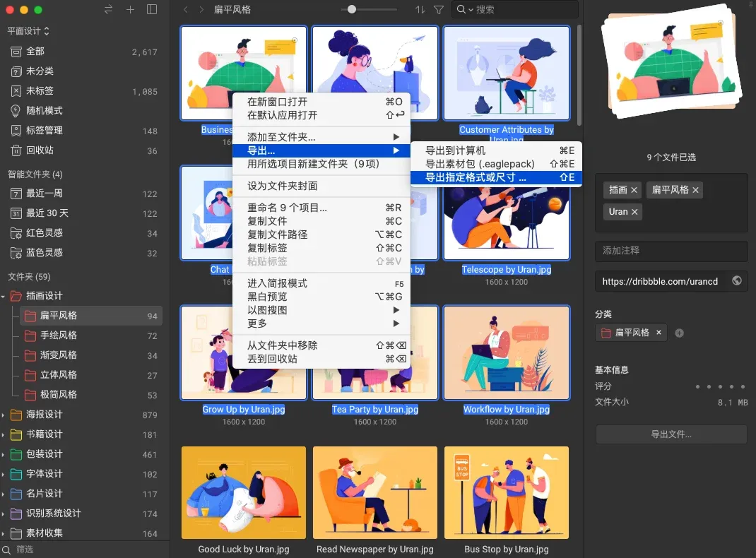The image size is (756, 558).
Task: Expand the 书籍设计 folder
Action: click(4, 434)
